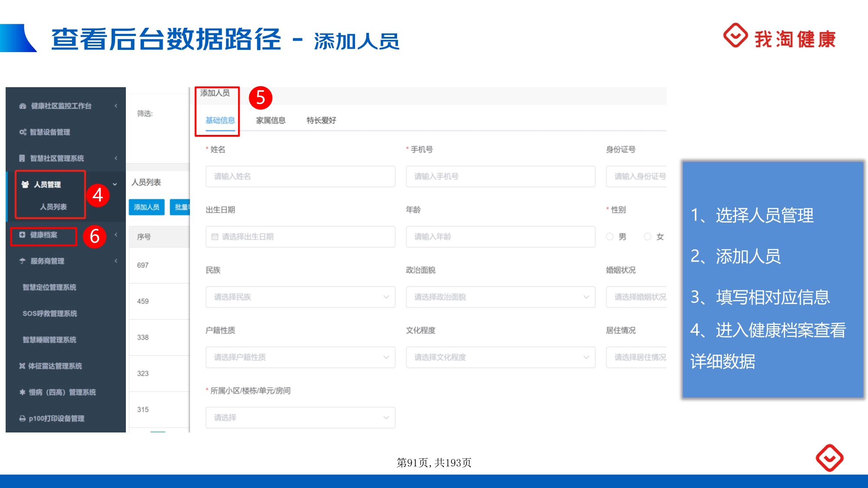Open 人员列表 in the sidebar

[x=53, y=207]
